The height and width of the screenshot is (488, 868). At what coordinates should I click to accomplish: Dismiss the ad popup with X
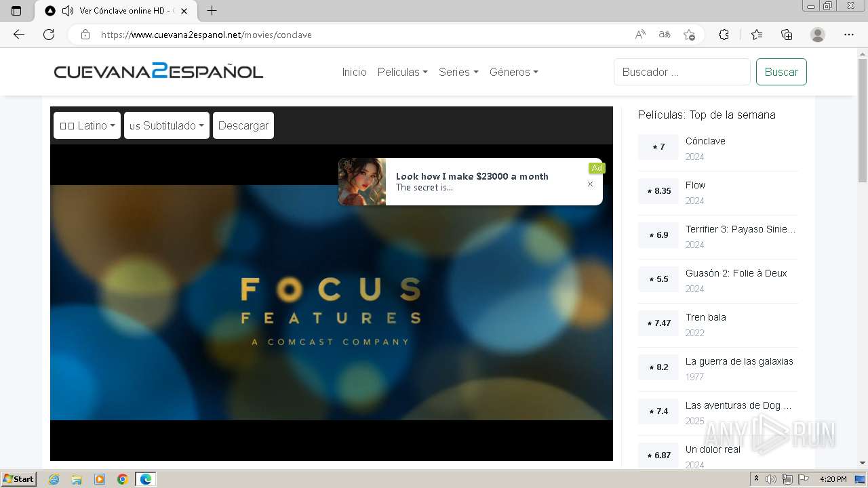590,184
